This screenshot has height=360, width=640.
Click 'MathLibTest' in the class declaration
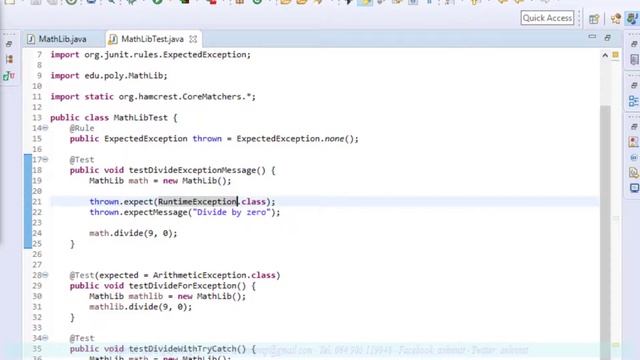(140, 118)
